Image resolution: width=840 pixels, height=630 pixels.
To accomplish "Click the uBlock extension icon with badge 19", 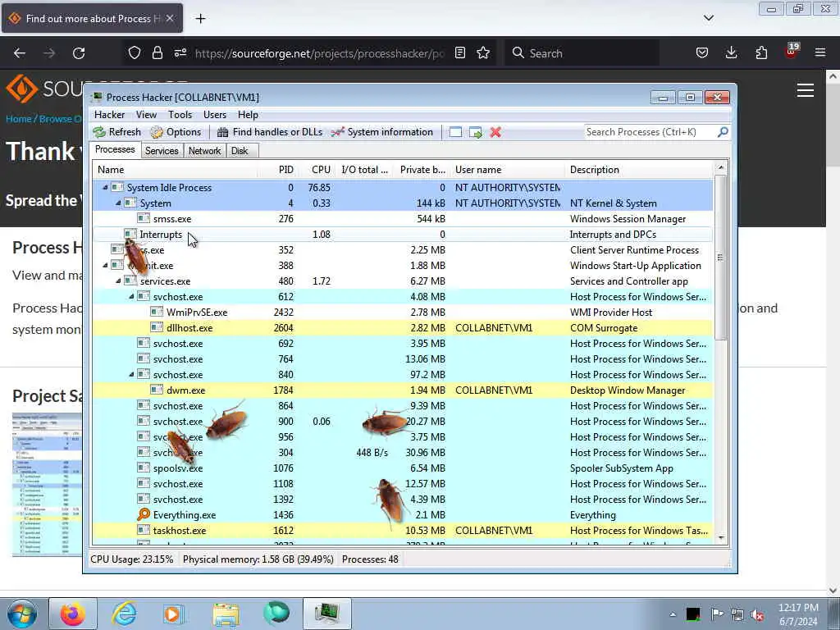I will (x=792, y=52).
